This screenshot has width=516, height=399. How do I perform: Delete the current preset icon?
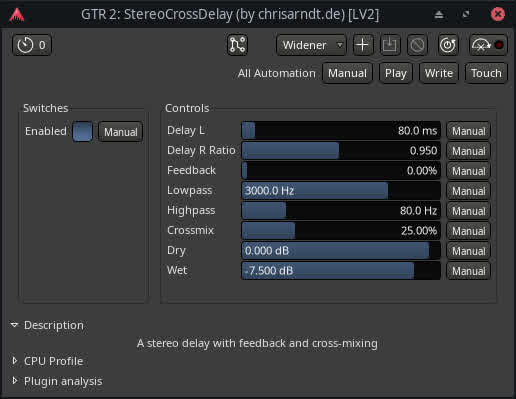tap(417, 45)
